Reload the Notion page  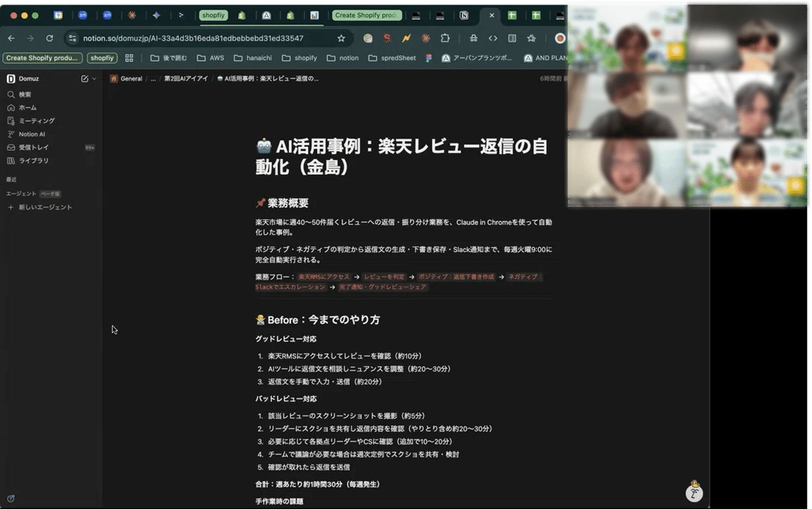coord(50,38)
